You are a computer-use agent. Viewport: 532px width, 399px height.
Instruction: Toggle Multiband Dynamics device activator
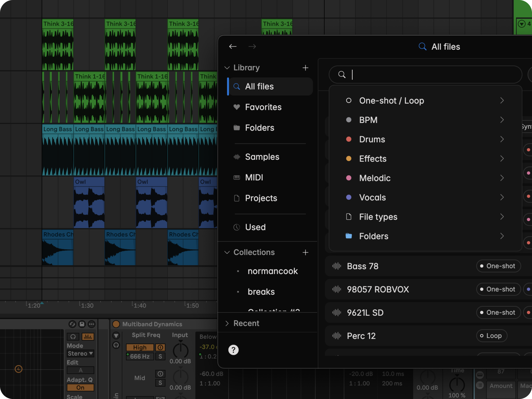tap(116, 324)
